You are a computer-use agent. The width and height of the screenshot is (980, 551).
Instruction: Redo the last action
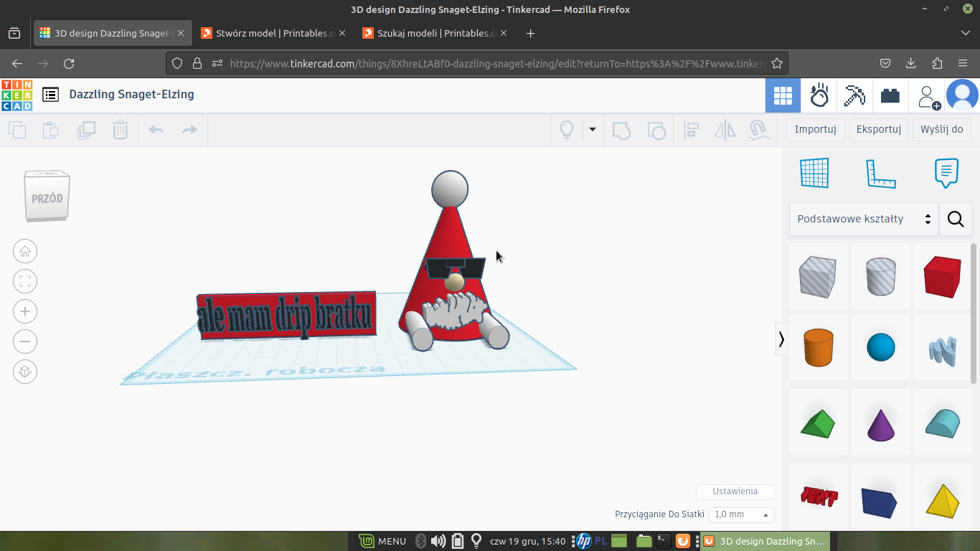click(x=189, y=130)
